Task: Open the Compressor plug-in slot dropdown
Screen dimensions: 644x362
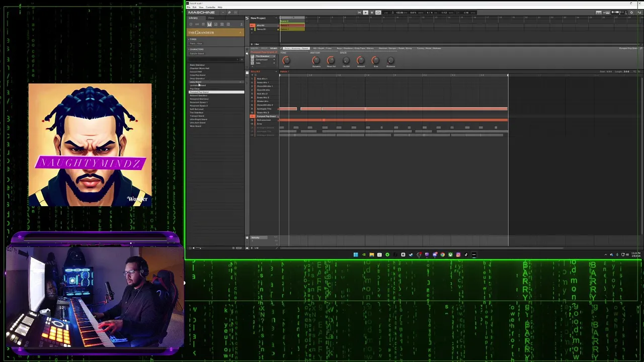Action: [274, 59]
